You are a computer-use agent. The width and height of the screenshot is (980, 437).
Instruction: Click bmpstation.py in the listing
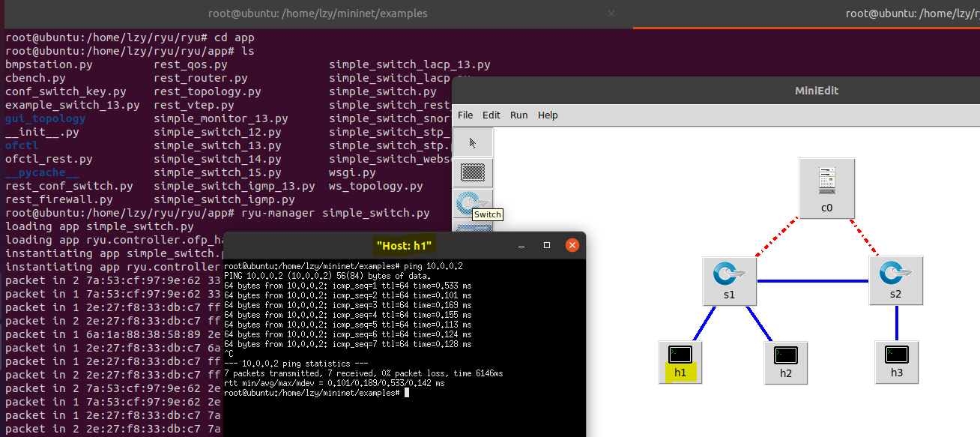tap(49, 64)
